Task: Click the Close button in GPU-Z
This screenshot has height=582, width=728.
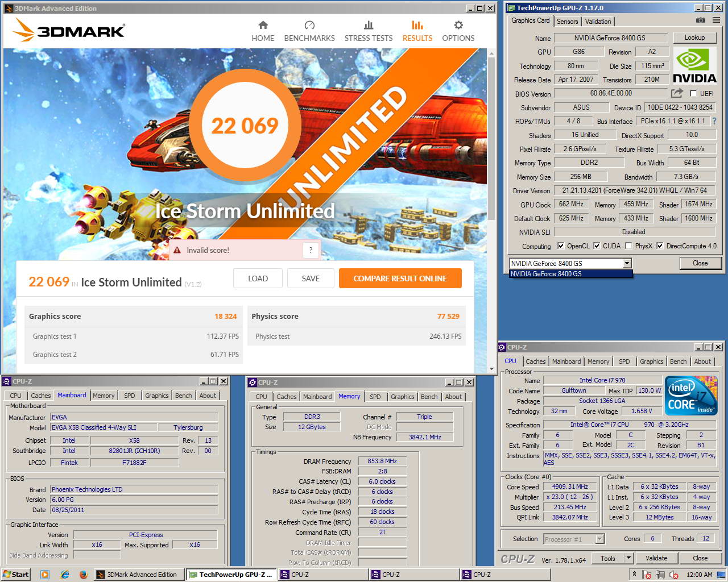Action: [700, 263]
